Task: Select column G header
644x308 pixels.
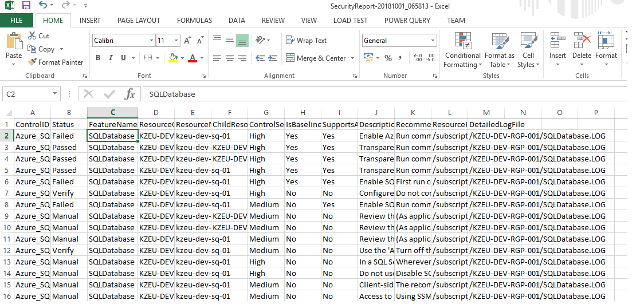Action: 266,112
